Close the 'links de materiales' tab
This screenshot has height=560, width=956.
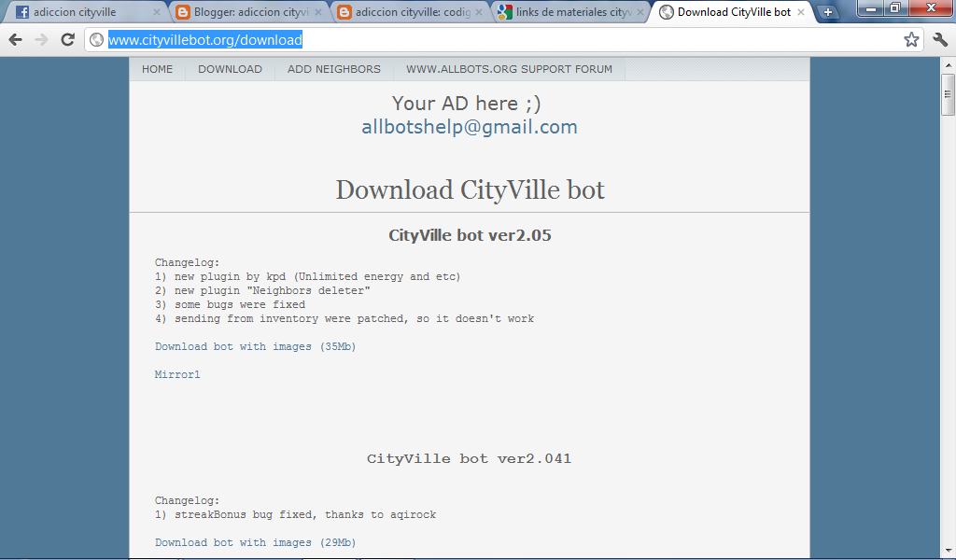640,12
